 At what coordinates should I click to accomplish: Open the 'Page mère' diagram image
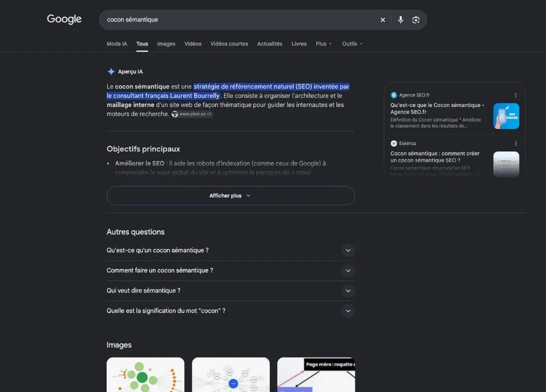pyautogui.click(x=316, y=375)
